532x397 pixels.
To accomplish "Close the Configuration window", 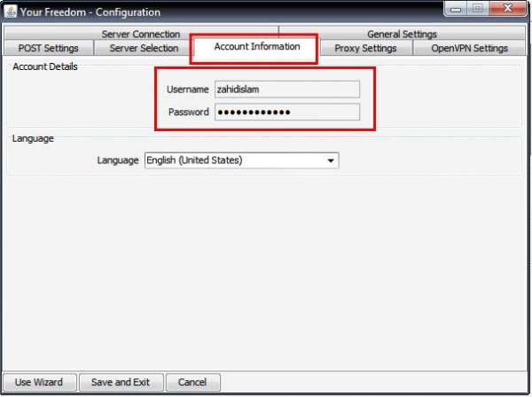I will click(x=507, y=9).
